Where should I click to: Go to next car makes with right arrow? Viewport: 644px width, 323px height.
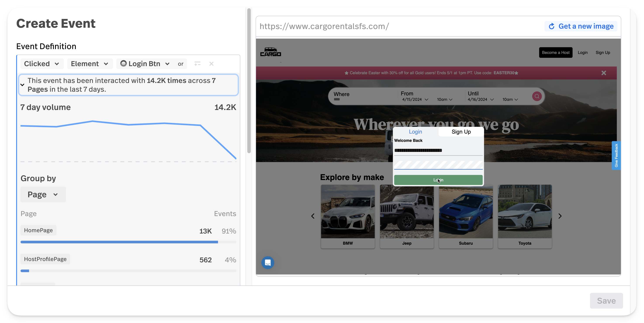560,216
